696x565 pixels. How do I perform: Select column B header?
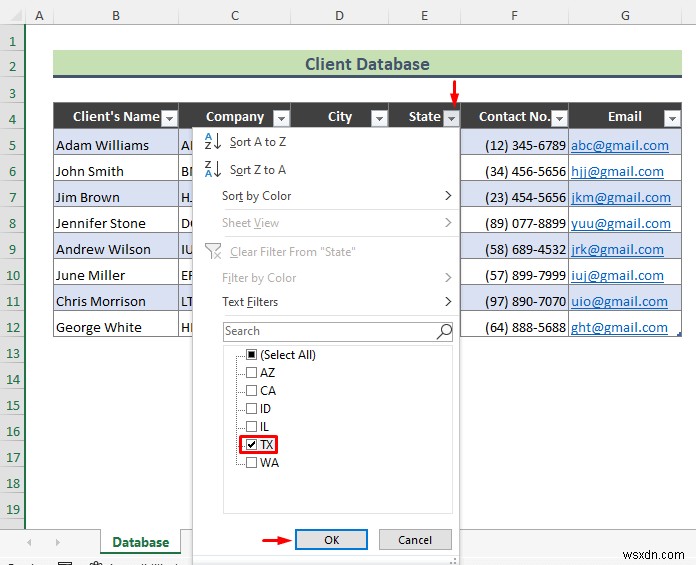point(116,16)
